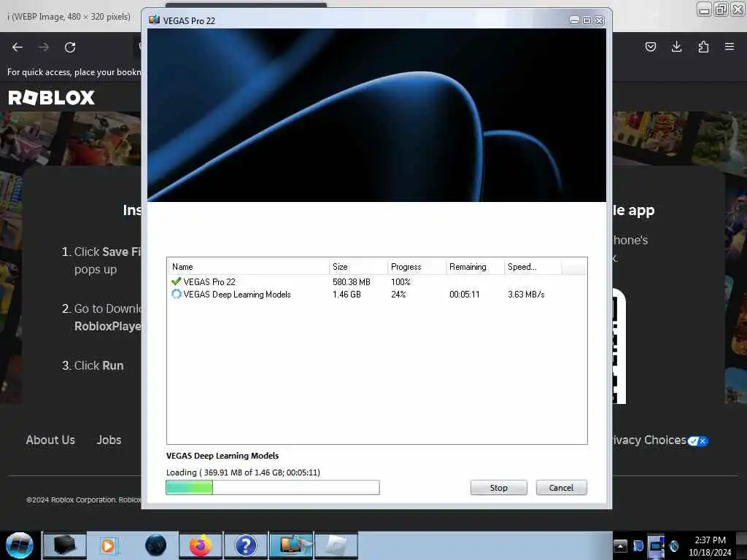Click the 1.46 GB size value

[x=347, y=295]
